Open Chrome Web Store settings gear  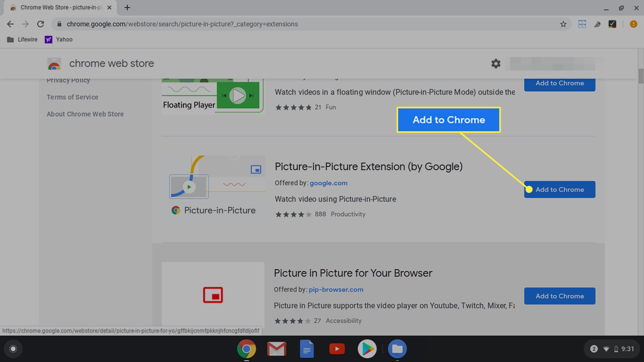496,63
